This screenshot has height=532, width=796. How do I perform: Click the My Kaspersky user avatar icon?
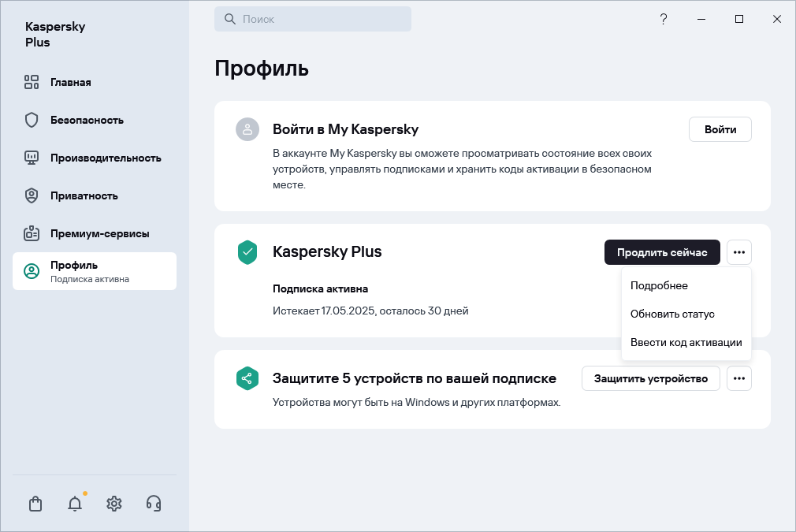click(247, 129)
